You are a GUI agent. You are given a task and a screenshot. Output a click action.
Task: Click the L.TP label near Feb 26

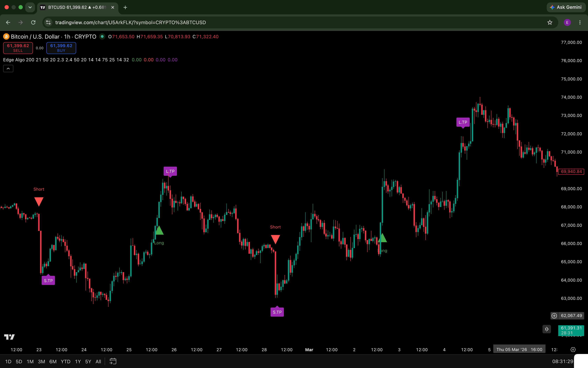point(170,171)
